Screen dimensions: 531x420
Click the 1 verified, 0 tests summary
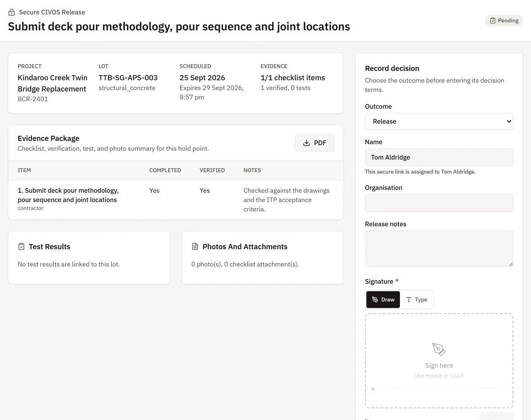click(x=285, y=88)
